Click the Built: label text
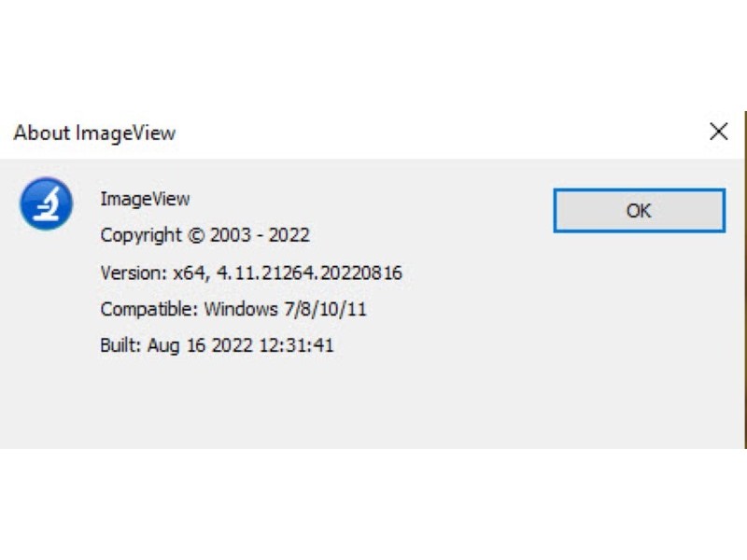Image resolution: width=747 pixels, height=560 pixels. (x=120, y=345)
